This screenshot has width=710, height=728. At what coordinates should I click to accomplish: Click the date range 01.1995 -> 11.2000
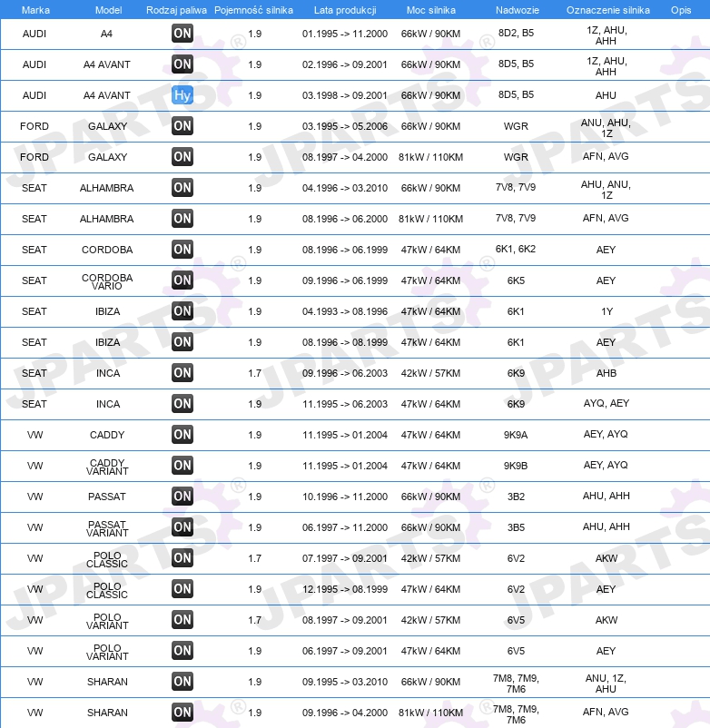344,34
